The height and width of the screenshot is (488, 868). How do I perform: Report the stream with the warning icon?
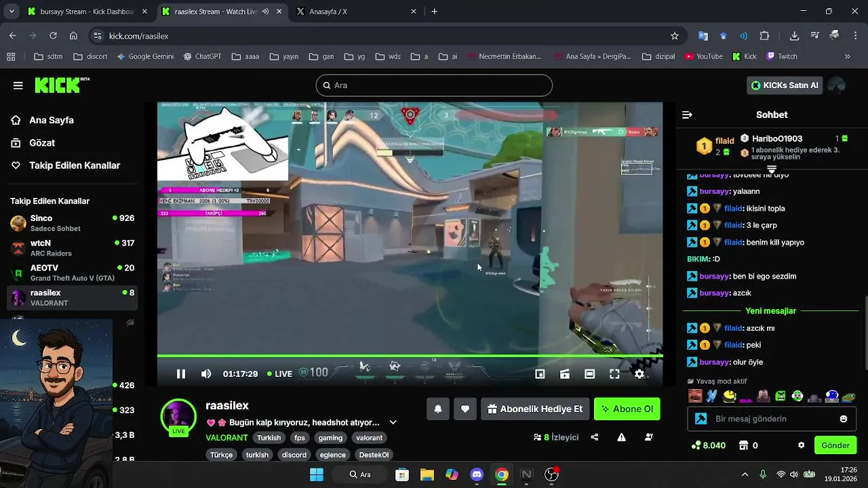[x=621, y=437]
